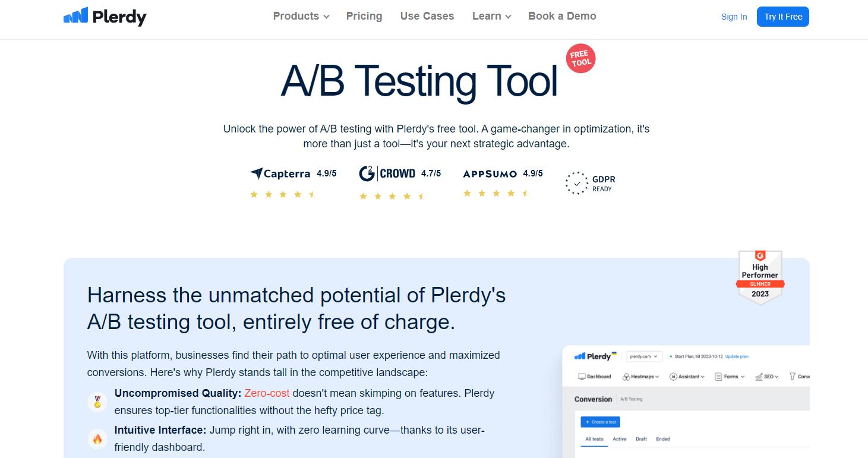This screenshot has height=458, width=868.
Task: Go to the Use Cases page
Action: click(x=427, y=16)
